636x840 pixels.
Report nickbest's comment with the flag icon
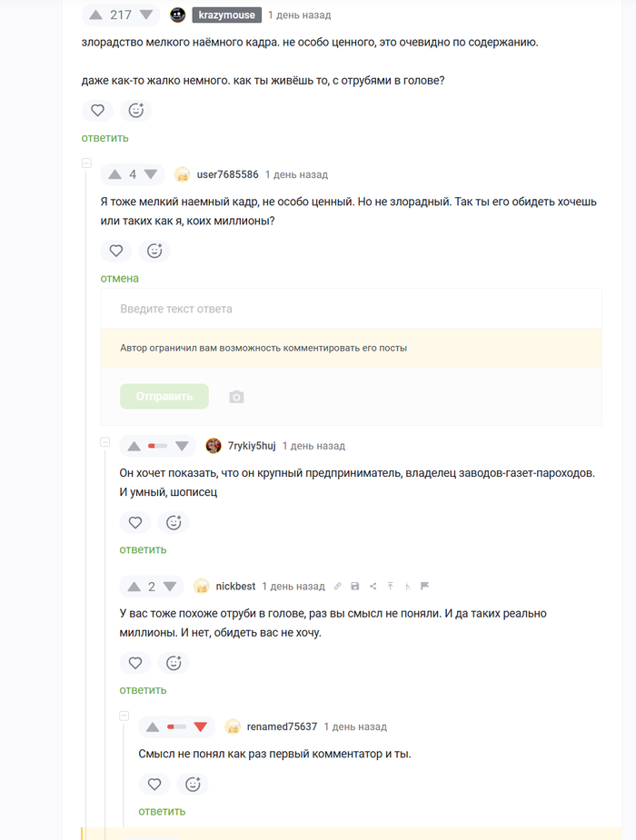point(424,587)
